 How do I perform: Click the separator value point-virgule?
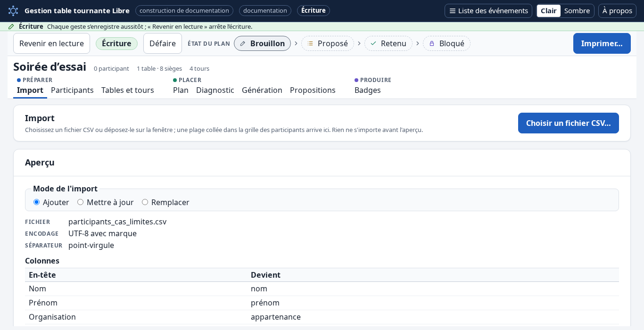[x=91, y=245]
